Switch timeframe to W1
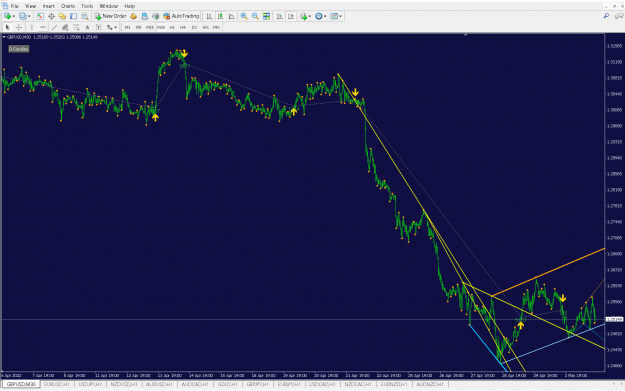 coord(205,28)
